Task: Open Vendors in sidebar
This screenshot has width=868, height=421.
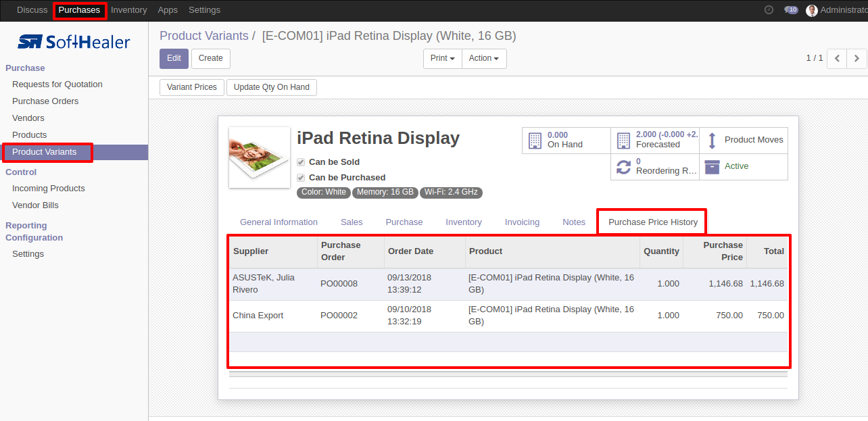Action: click(x=28, y=118)
